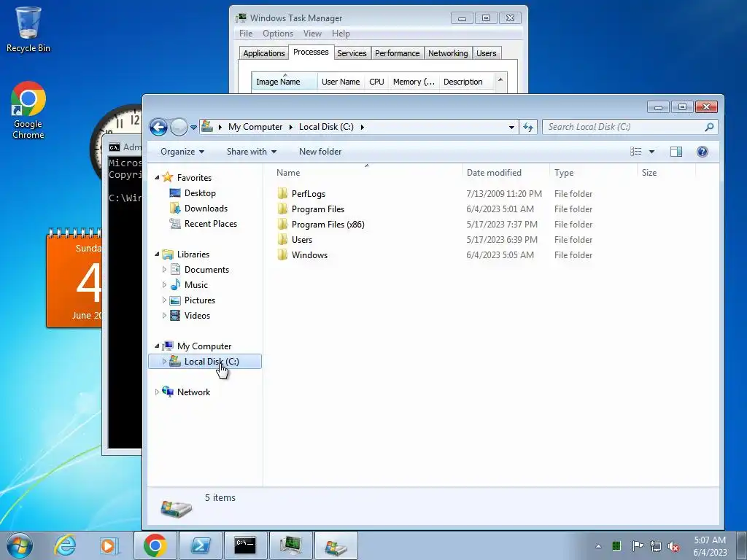Viewport: 747px width, 560px height.
Task: Select the PerfLogs folder
Action: click(309, 194)
